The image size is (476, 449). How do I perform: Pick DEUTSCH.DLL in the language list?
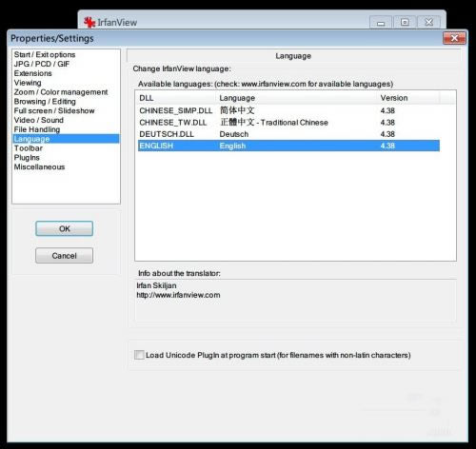point(288,134)
